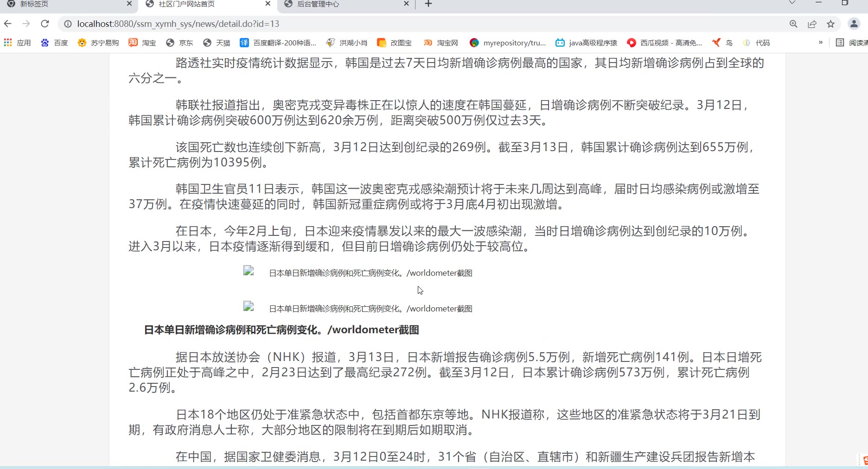Bookmark this page with the star icon
868x469 pixels.
pos(830,24)
